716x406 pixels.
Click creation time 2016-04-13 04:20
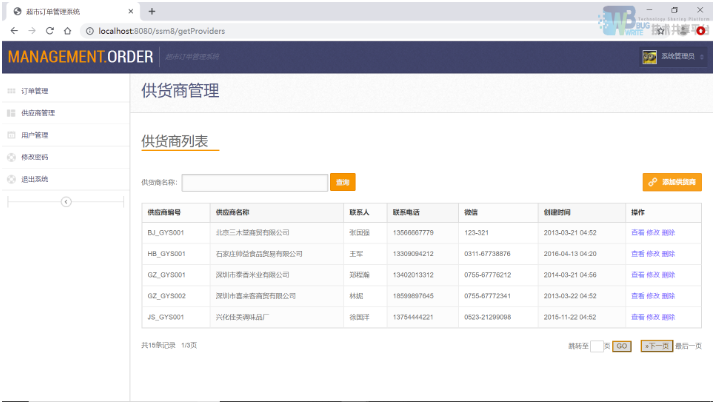[x=570, y=254]
